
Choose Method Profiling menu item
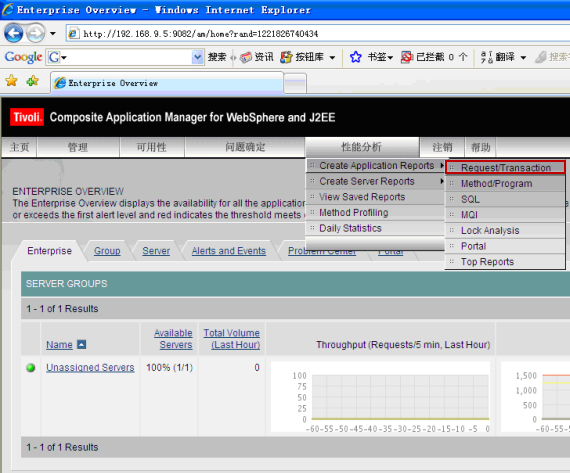(x=376, y=212)
